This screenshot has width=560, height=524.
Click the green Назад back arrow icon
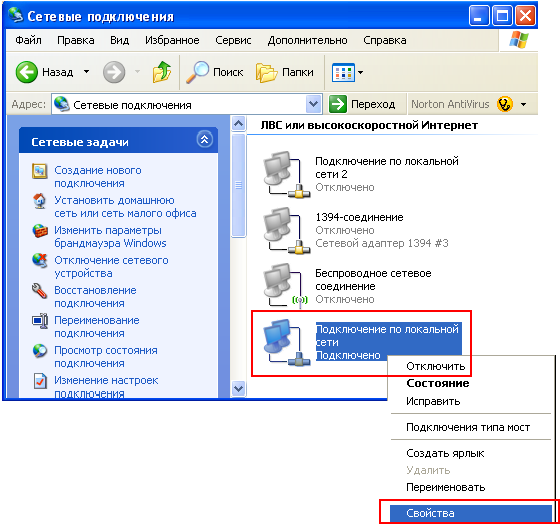click(x=26, y=72)
